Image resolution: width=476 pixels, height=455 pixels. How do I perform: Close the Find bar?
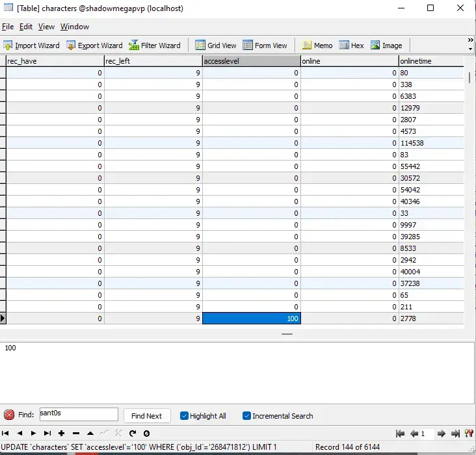pyautogui.click(x=9, y=415)
